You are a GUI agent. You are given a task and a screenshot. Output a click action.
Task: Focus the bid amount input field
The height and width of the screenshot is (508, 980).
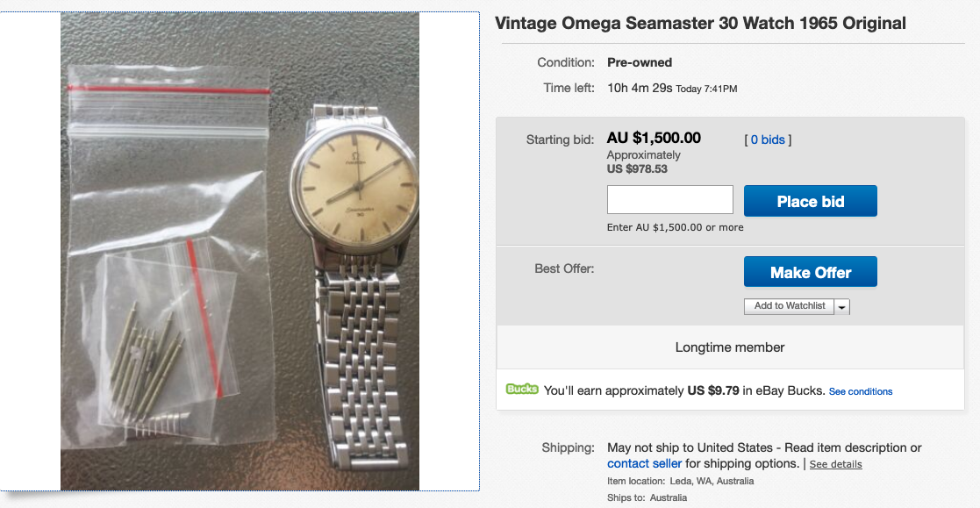[x=669, y=200]
